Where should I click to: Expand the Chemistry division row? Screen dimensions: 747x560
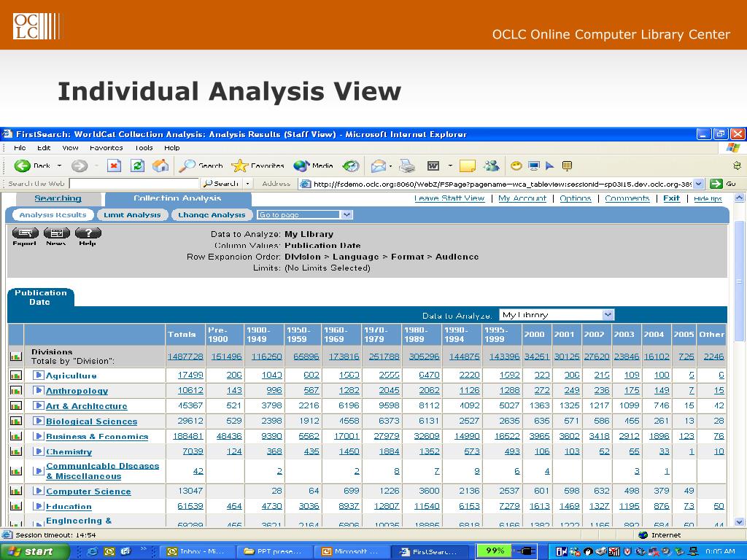pyautogui.click(x=39, y=451)
